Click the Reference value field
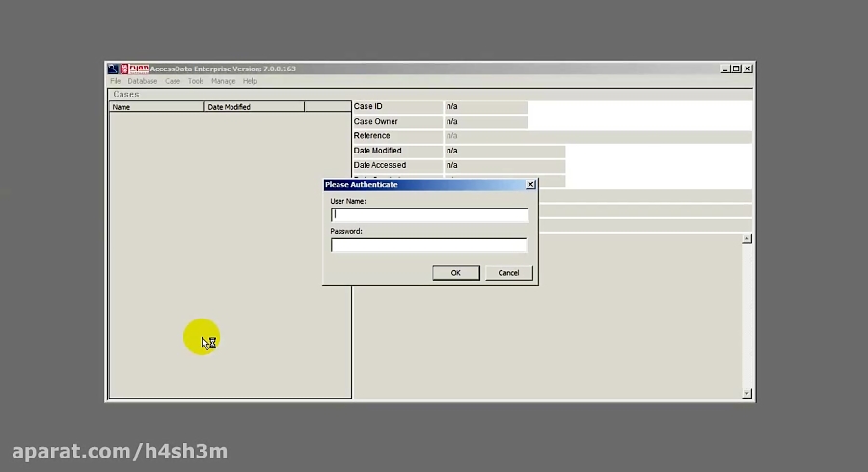 pyautogui.click(x=598, y=136)
